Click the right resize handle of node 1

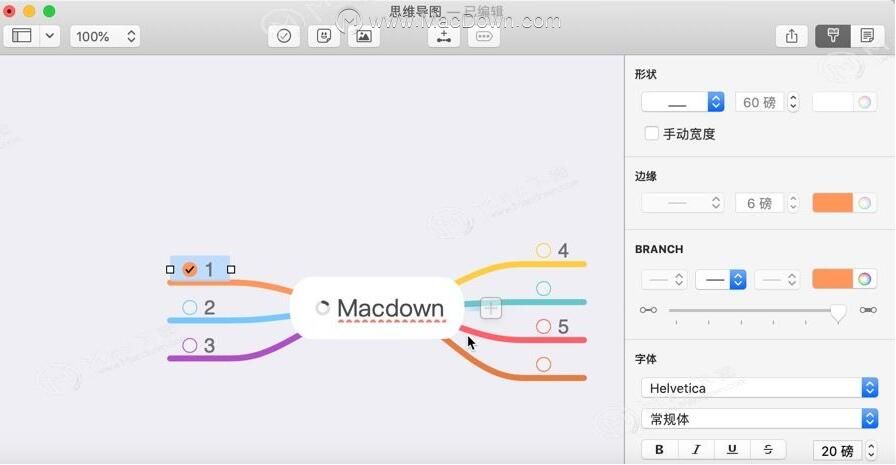[x=231, y=269]
